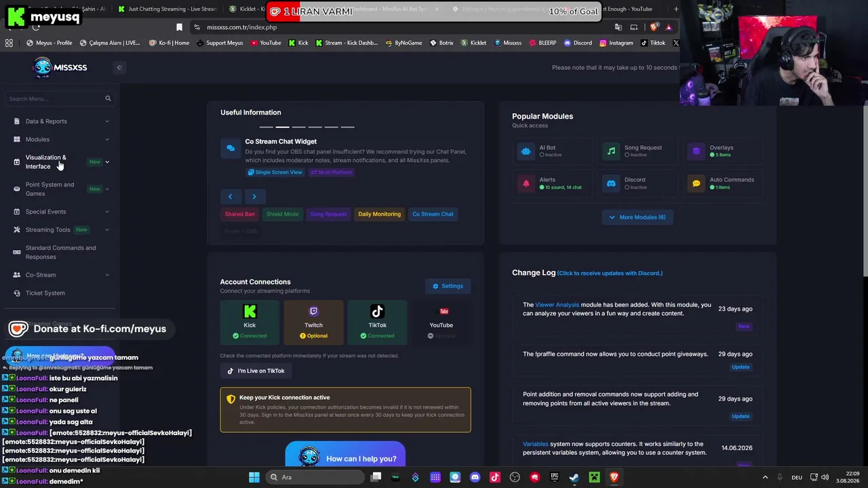
Task: Click the Multi Platform button
Action: [332, 172]
